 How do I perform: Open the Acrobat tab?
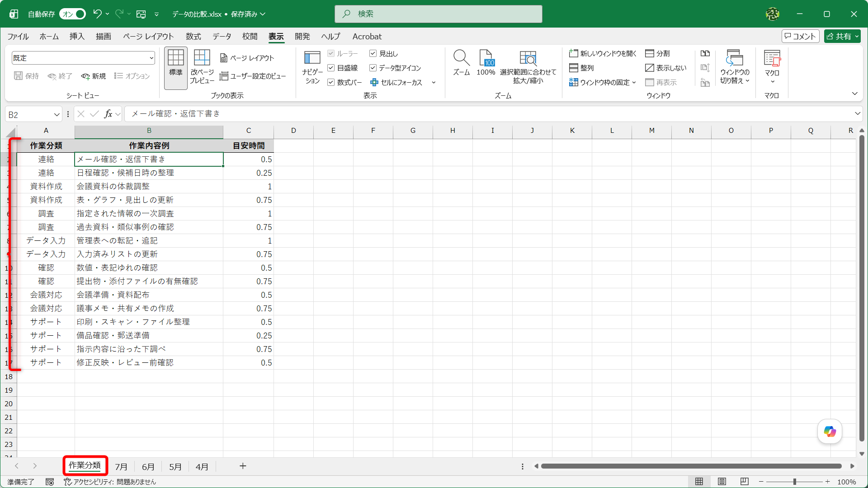pyautogui.click(x=367, y=36)
